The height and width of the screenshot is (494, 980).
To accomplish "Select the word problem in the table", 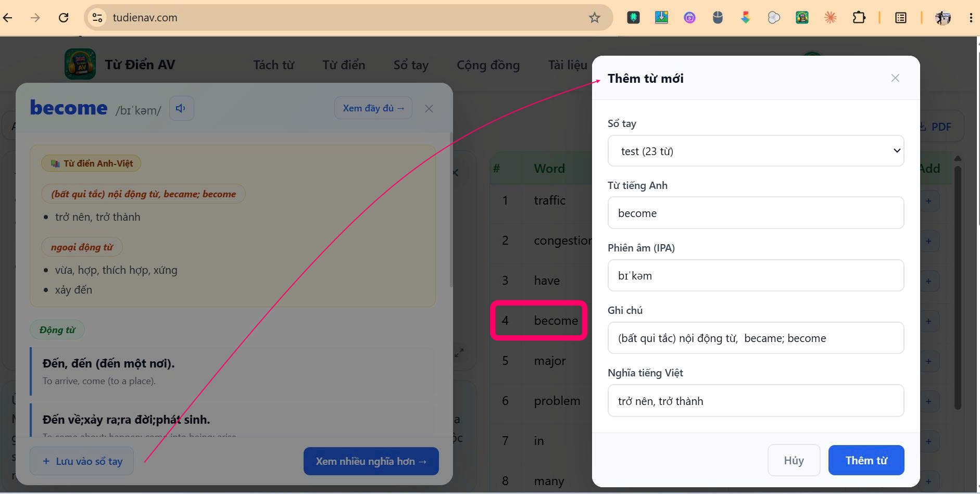I will click(x=557, y=401).
